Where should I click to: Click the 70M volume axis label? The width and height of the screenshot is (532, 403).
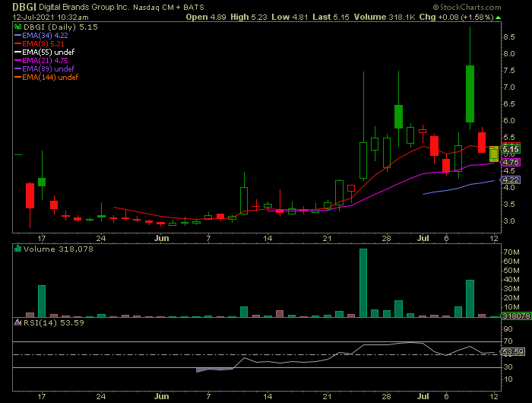(511, 252)
